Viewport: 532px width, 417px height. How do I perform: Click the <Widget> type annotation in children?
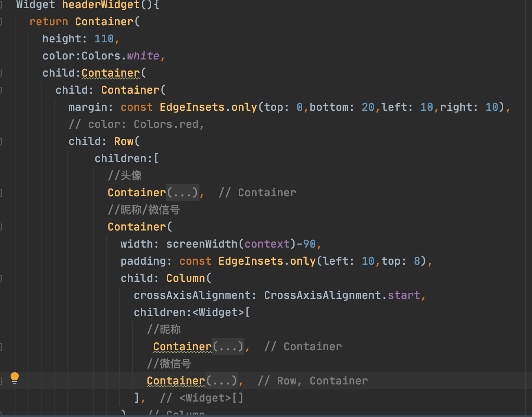tap(218, 312)
